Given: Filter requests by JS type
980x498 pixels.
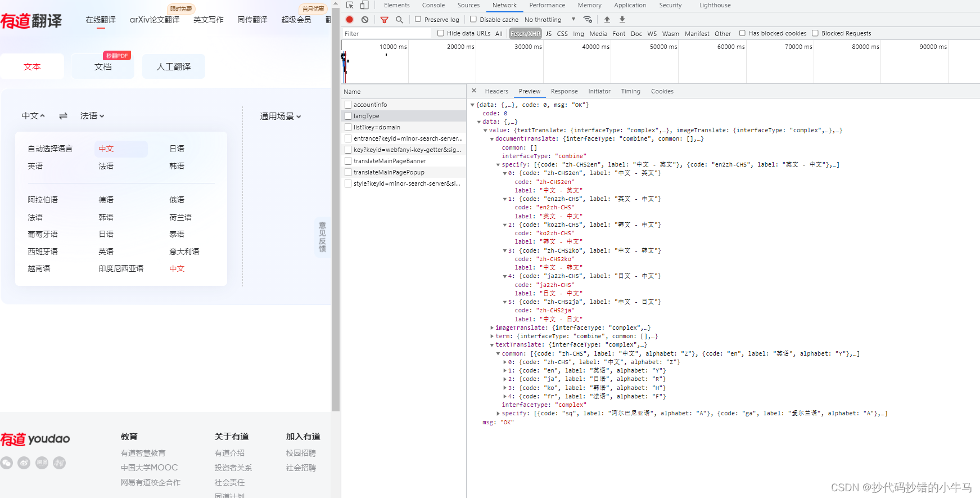Looking at the screenshot, I should pos(549,34).
